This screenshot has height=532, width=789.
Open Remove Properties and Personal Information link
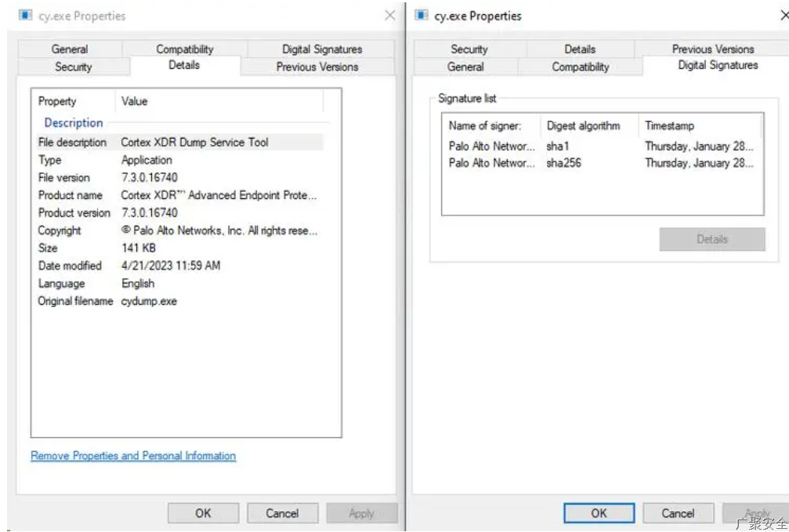click(133, 455)
